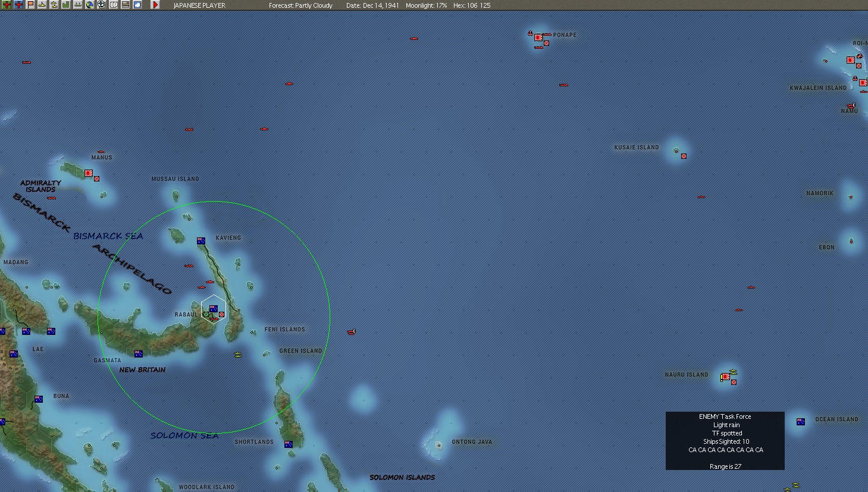The image size is (868, 492).
Task: Select the red unit marker at Nauru Island
Action: click(734, 382)
